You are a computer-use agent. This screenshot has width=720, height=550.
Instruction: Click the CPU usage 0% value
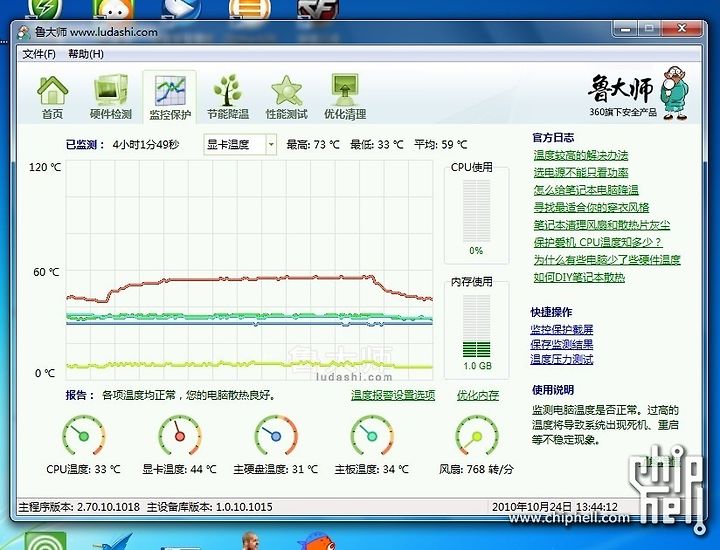(x=476, y=251)
